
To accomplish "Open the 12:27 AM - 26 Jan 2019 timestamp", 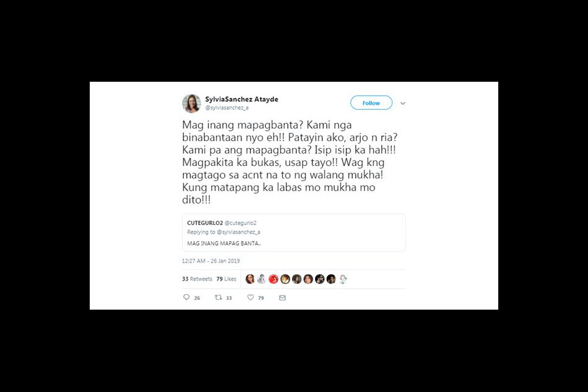I will point(210,261).
